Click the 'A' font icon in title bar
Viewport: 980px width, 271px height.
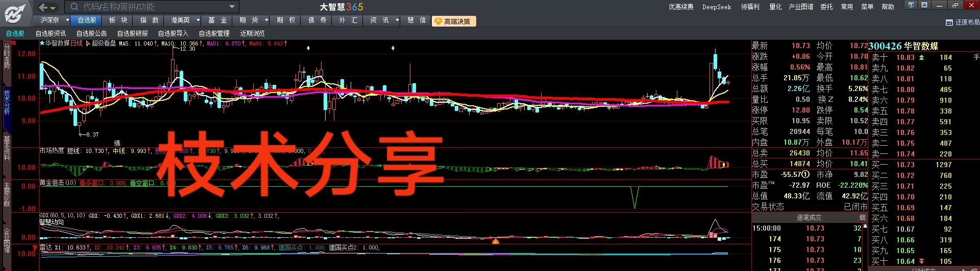(924, 5)
